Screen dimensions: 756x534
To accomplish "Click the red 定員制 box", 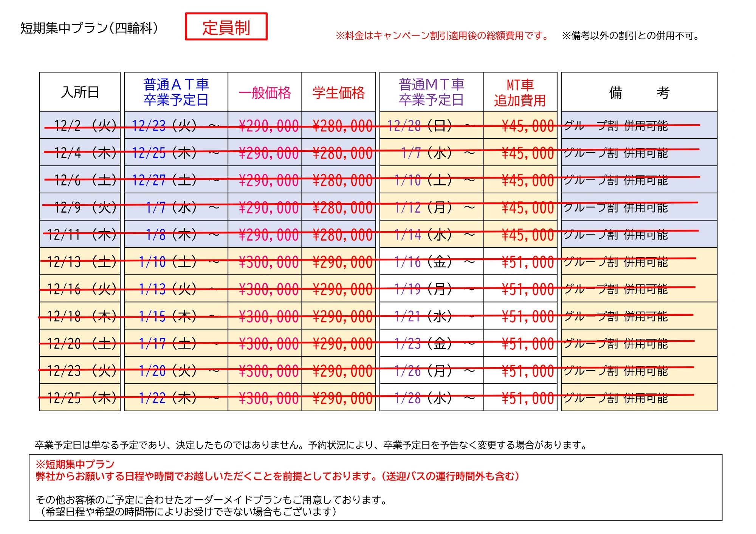I will coord(226,27).
